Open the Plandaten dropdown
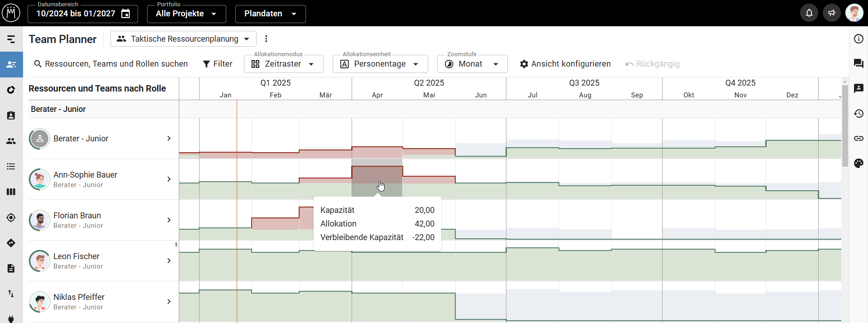 point(270,14)
